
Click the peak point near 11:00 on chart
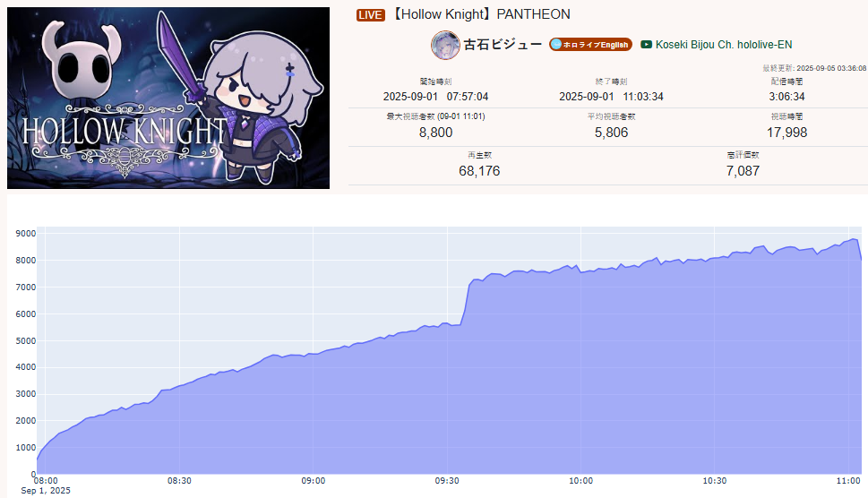click(855, 239)
